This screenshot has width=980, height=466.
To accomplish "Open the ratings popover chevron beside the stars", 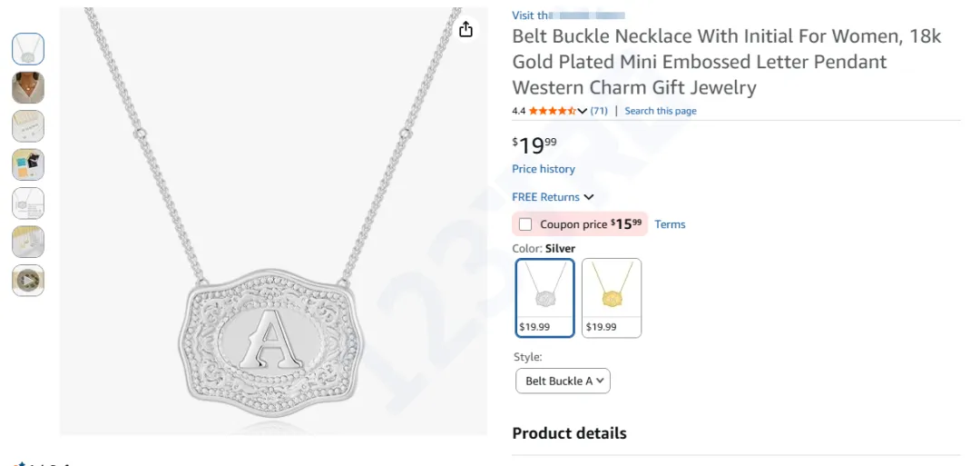I will coord(583,111).
